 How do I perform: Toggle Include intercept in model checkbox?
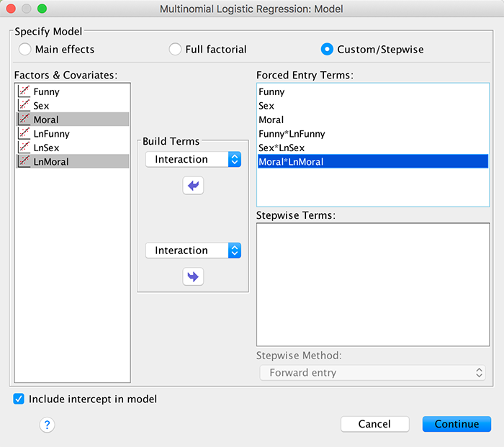click(x=19, y=399)
